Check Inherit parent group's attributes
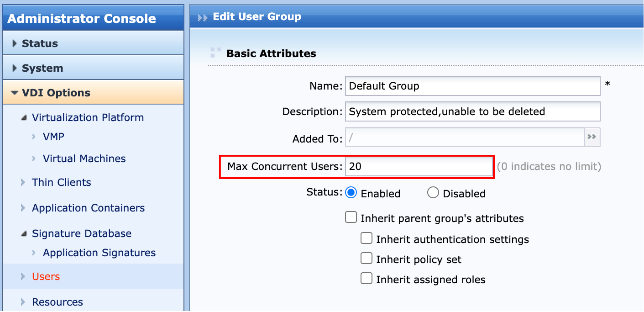644x312 pixels. pyautogui.click(x=351, y=217)
